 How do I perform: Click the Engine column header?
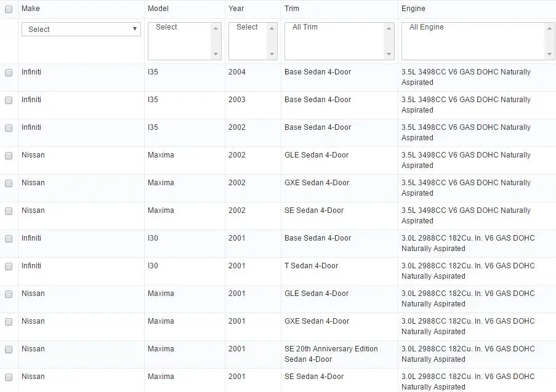tap(413, 9)
